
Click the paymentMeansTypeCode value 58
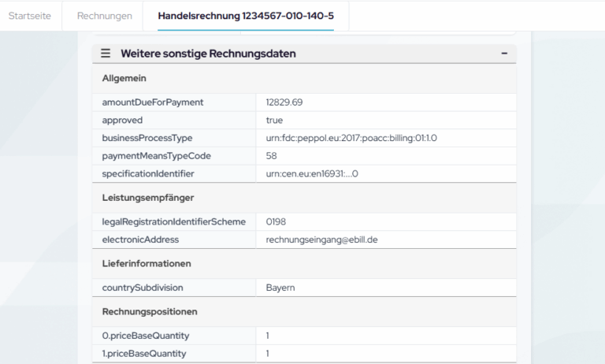(x=271, y=156)
